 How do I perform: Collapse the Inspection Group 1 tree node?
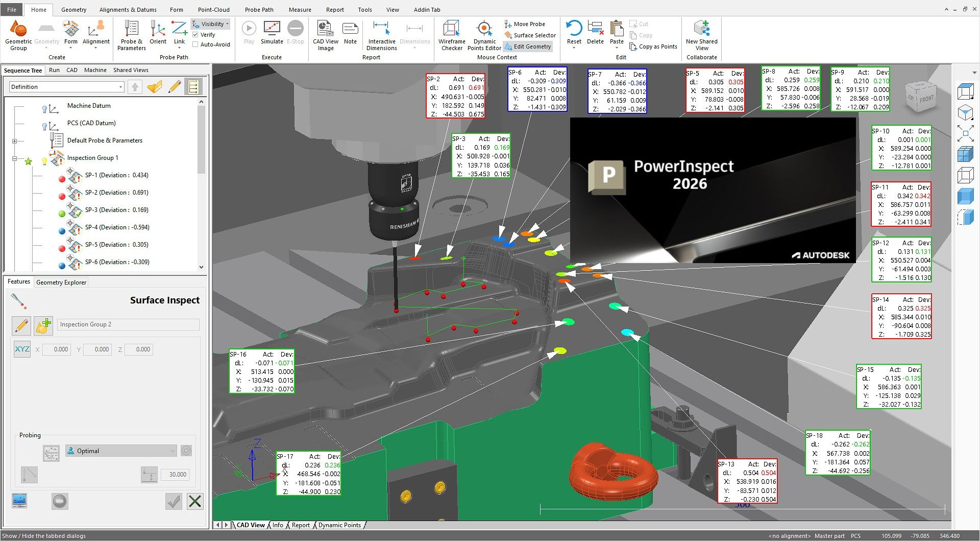pyautogui.click(x=14, y=158)
